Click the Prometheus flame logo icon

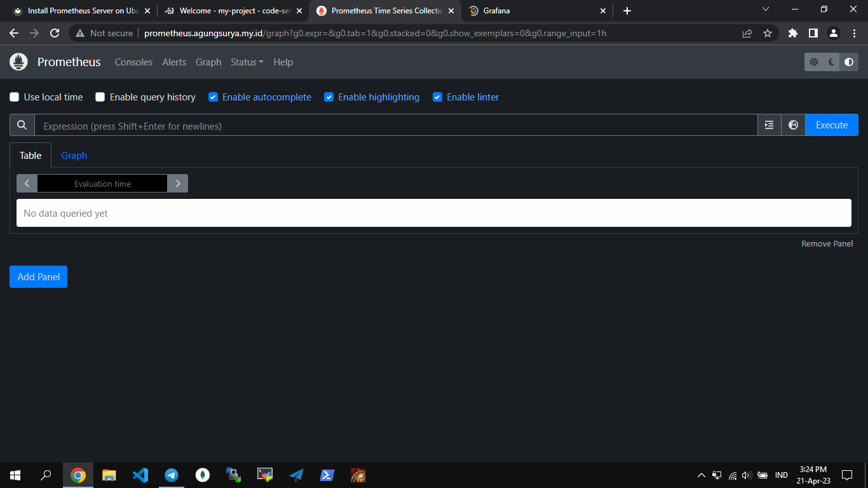click(x=18, y=62)
